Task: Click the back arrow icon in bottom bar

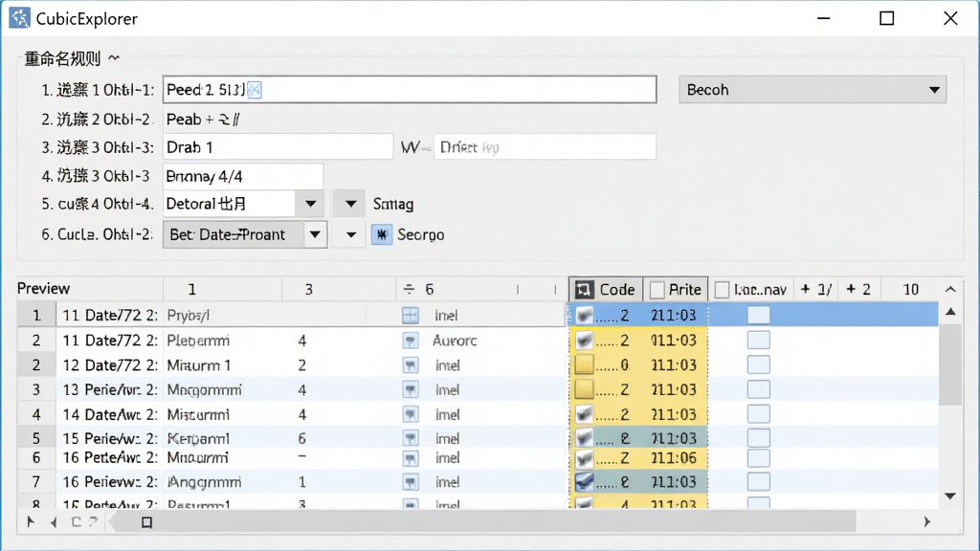Action: 54,521
